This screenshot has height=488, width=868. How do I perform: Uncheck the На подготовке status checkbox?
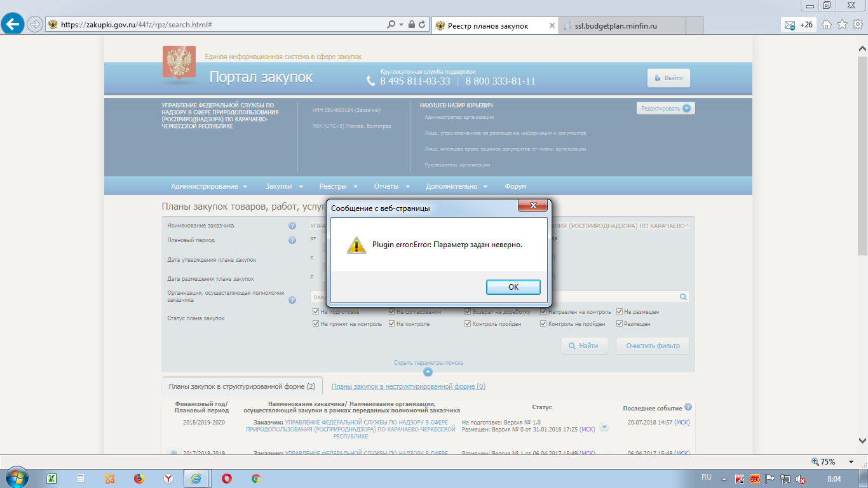click(316, 312)
